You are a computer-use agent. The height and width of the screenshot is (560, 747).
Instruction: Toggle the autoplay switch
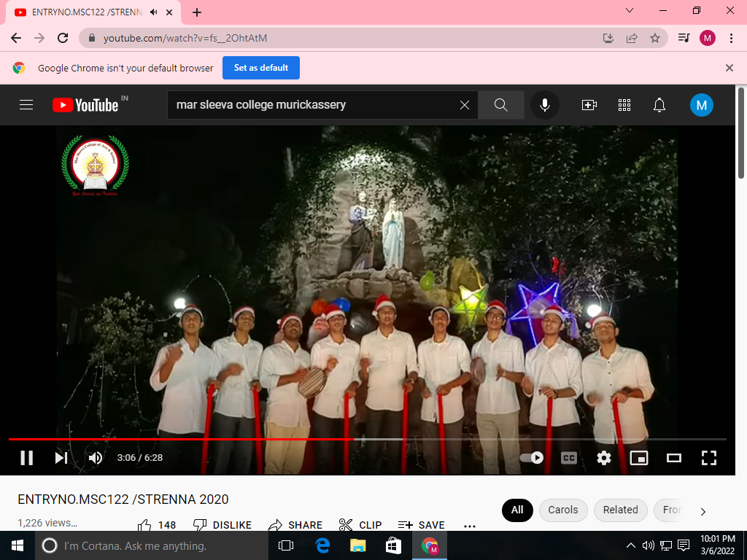[533, 458]
